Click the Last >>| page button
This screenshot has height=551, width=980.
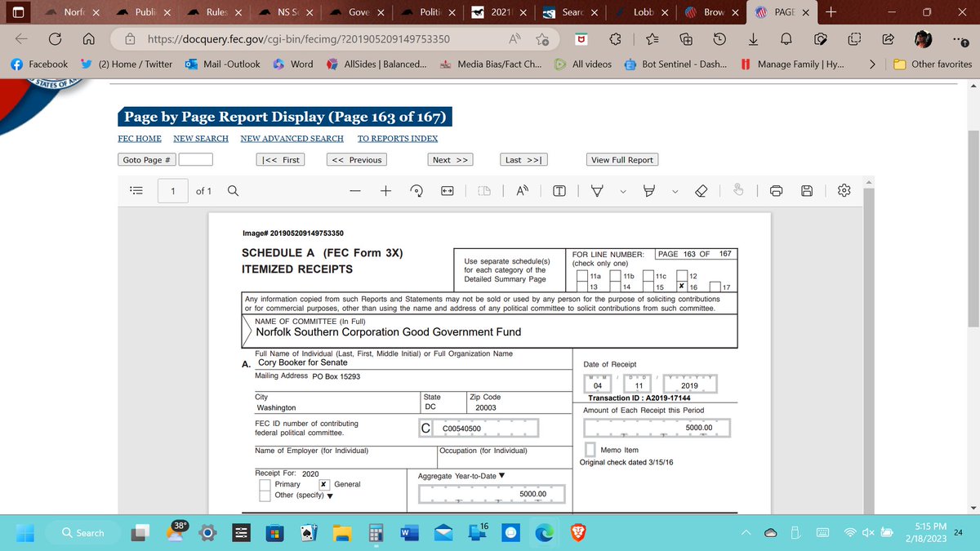[x=524, y=160]
